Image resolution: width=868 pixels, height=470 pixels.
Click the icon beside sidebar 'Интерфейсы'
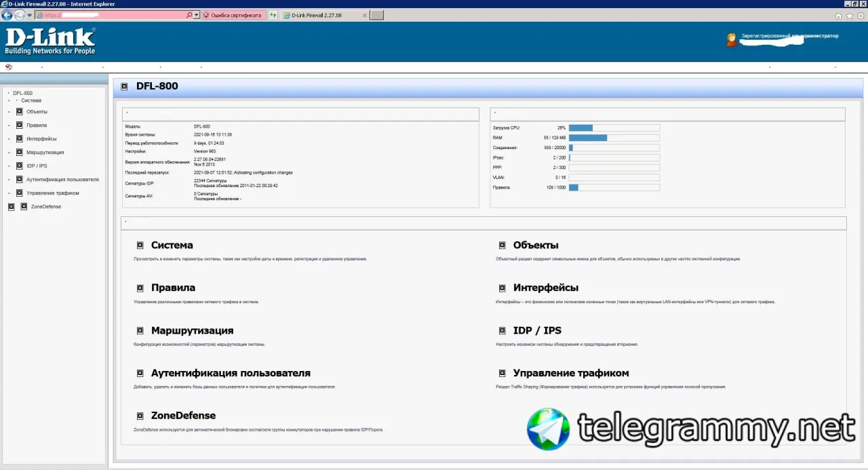click(20, 138)
